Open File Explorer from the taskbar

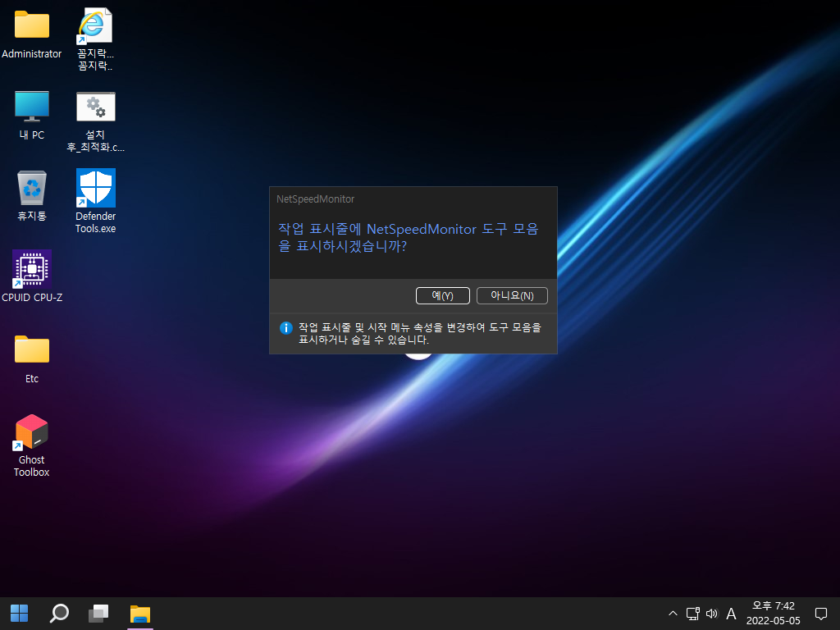click(140, 614)
